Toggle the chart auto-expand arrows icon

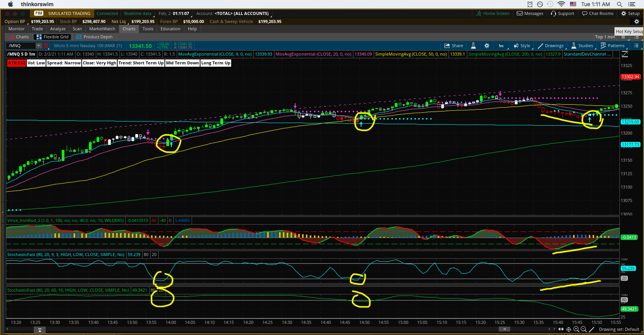click(561, 329)
